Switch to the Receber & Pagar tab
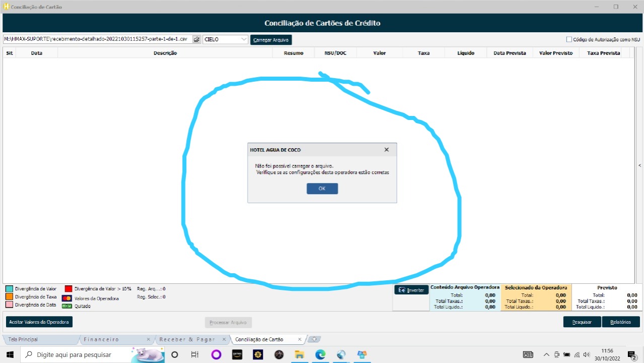The width and height of the screenshot is (644, 363). click(x=187, y=339)
